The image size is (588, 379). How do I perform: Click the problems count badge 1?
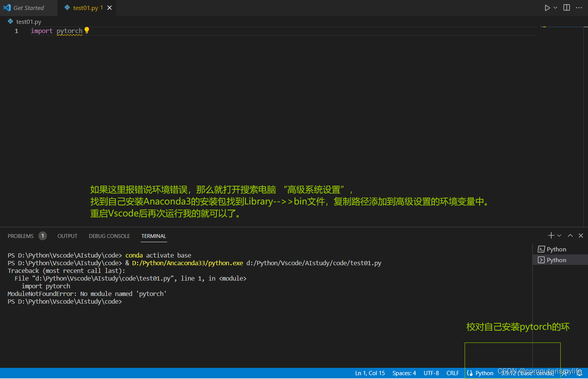pos(43,236)
